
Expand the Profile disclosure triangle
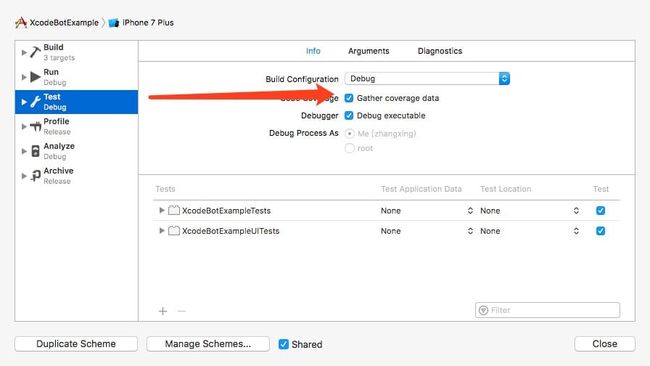pyautogui.click(x=24, y=126)
